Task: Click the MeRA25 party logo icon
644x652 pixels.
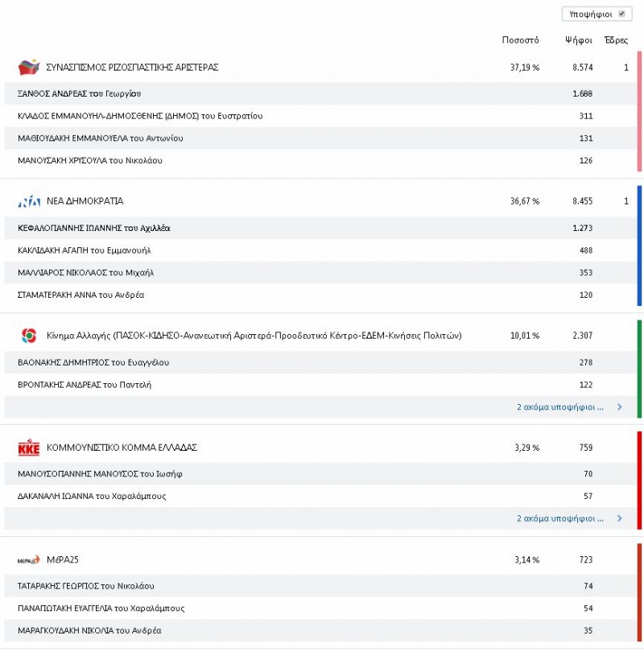Action: pos(29,559)
